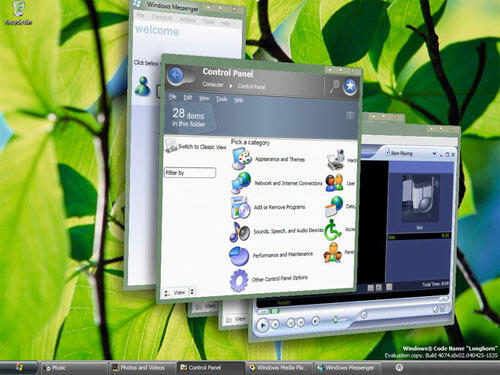Click the Media Player play button
The height and width of the screenshot is (375, 500).
click(x=263, y=325)
